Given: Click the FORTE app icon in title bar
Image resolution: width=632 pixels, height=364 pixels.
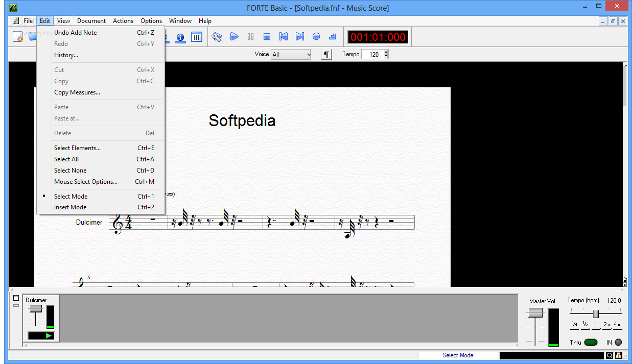Looking at the screenshot, I should 14,8.
